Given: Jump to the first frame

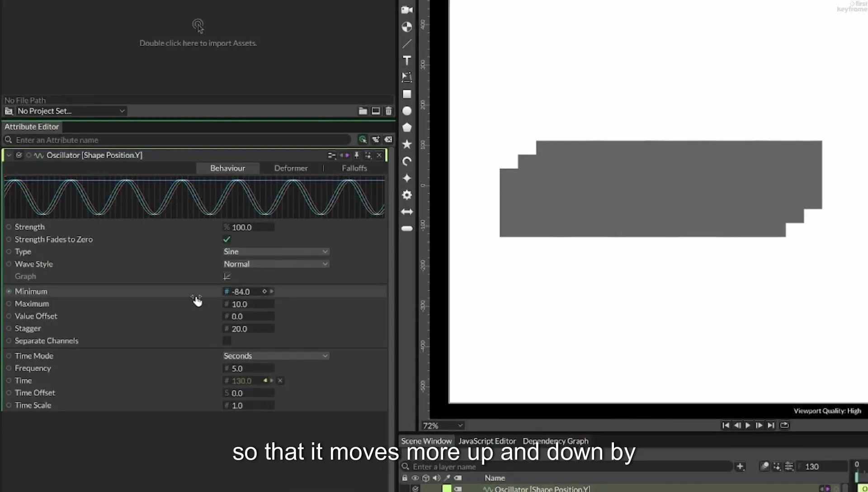Looking at the screenshot, I should tap(726, 425).
